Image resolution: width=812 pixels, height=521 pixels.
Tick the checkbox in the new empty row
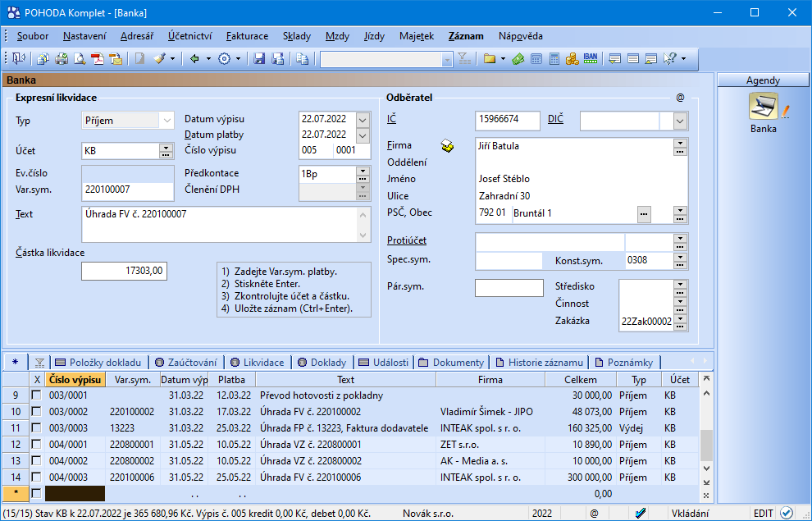tap(36, 494)
